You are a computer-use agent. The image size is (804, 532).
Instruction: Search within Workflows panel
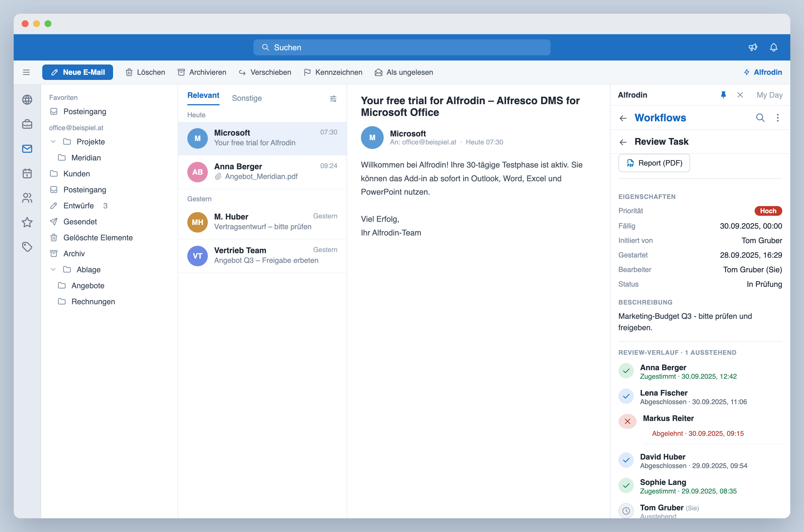coord(760,118)
